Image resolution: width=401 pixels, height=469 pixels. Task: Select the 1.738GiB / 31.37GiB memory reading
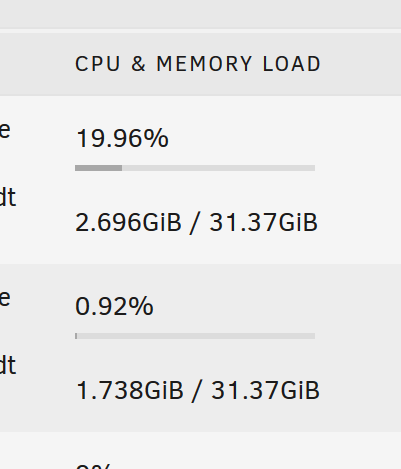(198, 391)
